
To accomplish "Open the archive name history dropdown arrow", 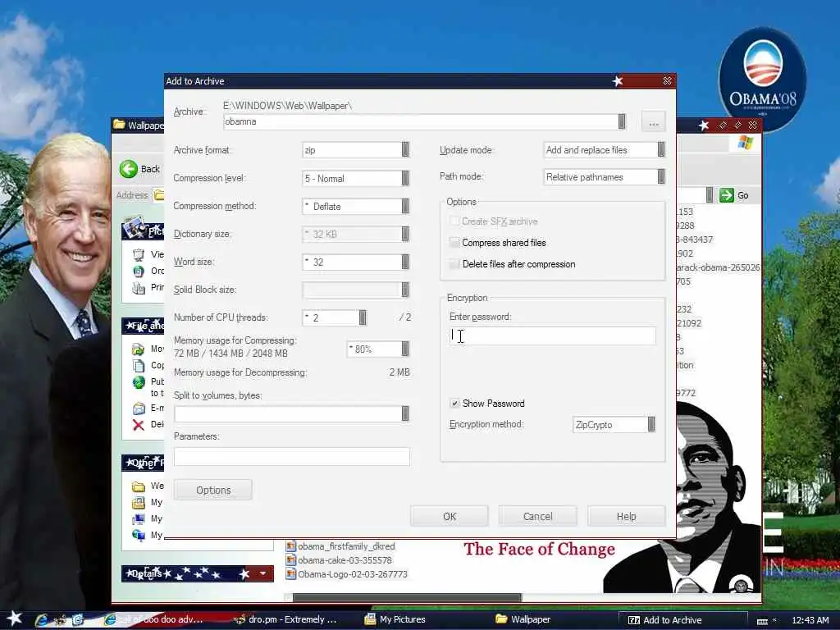I will (x=622, y=121).
